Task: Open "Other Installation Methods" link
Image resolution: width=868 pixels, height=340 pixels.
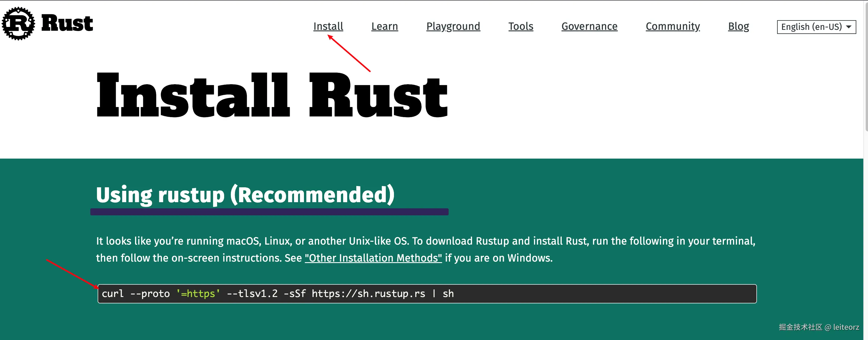Action: pyautogui.click(x=373, y=258)
